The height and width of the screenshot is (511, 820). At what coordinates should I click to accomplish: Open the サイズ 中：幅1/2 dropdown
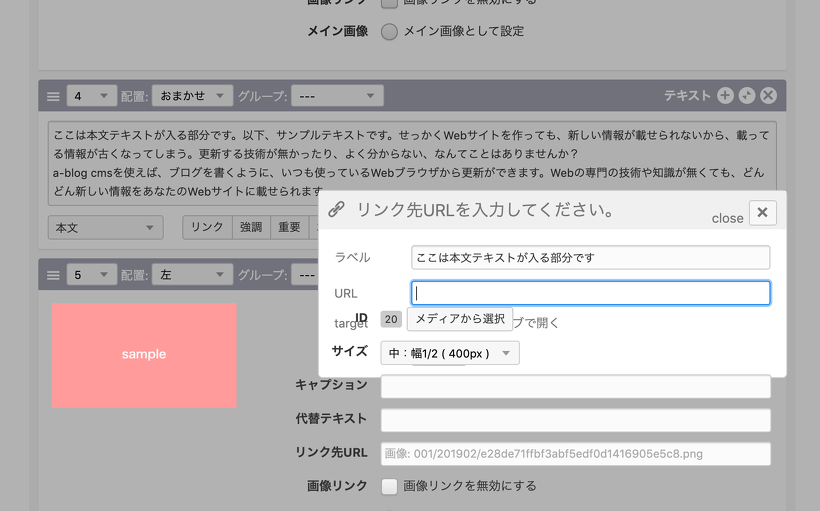(450, 353)
